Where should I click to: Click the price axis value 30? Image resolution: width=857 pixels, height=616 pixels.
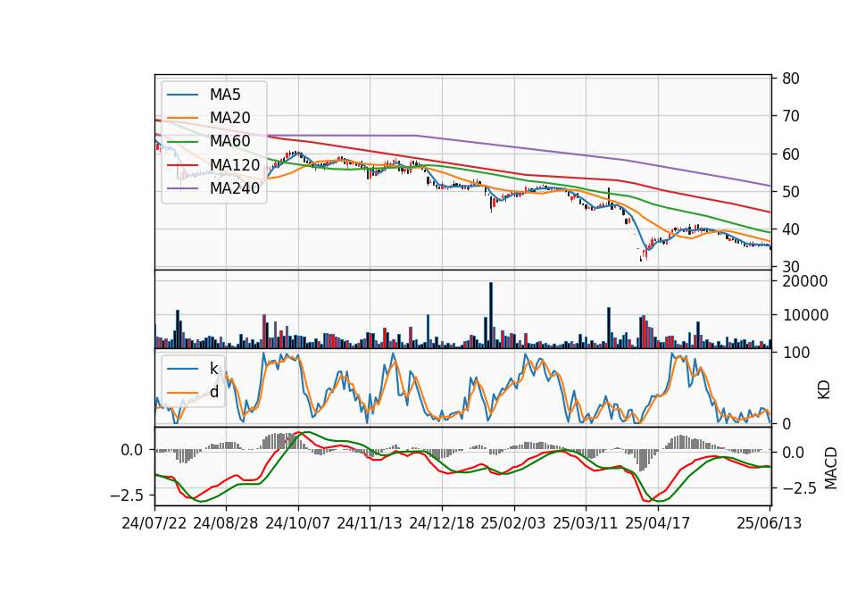tap(791, 267)
